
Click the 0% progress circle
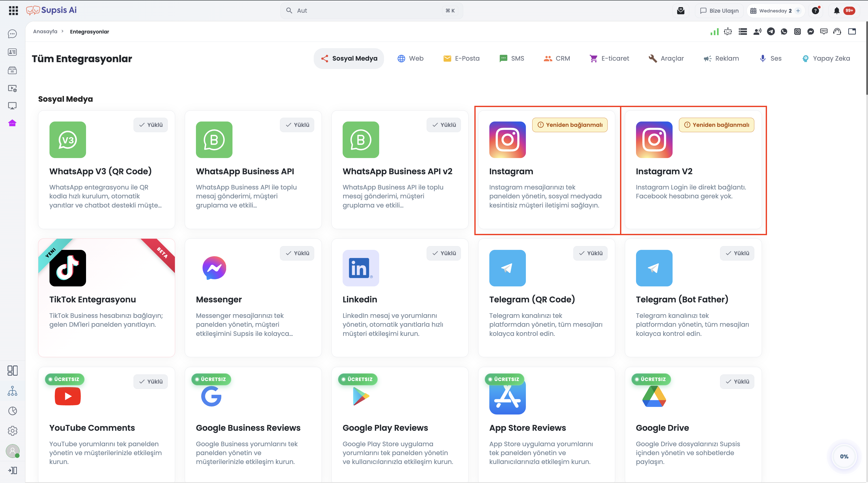pyautogui.click(x=844, y=456)
